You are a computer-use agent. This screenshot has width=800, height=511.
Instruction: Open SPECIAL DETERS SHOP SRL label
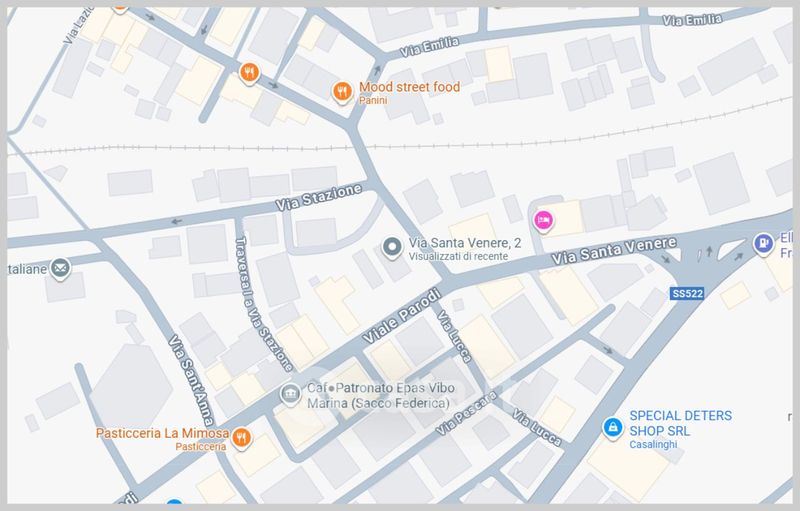pyautogui.click(x=681, y=423)
